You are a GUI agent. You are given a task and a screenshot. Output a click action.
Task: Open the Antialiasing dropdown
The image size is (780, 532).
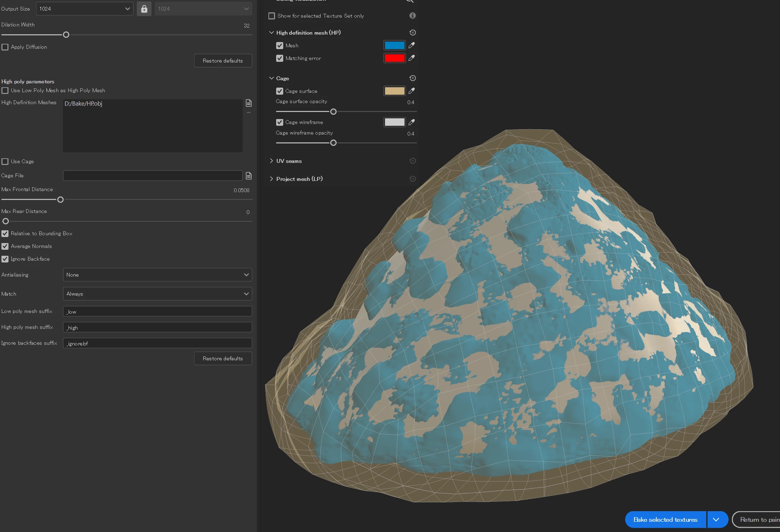[x=157, y=275]
